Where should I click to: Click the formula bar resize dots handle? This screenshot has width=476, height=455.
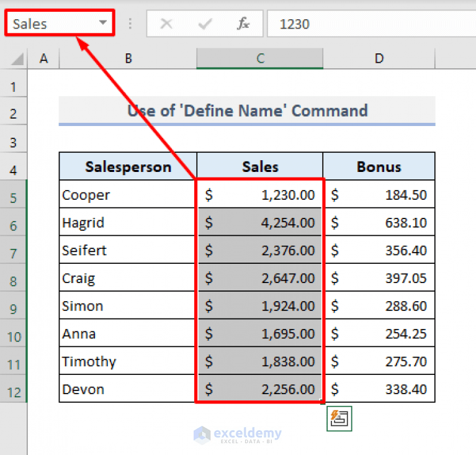pos(130,24)
